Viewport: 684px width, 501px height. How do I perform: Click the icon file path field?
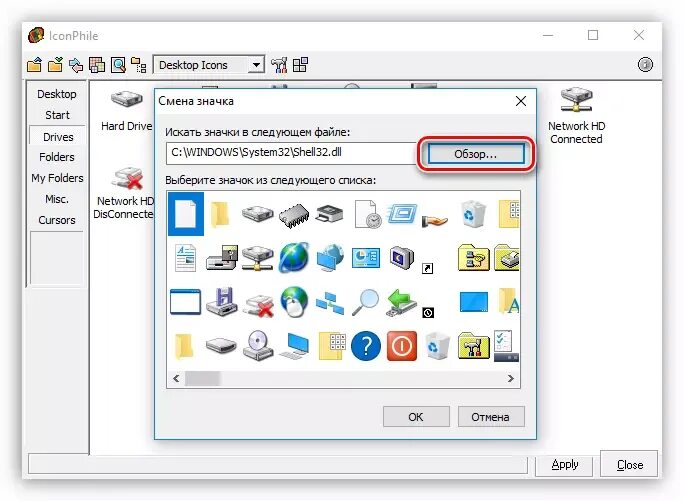(291, 153)
